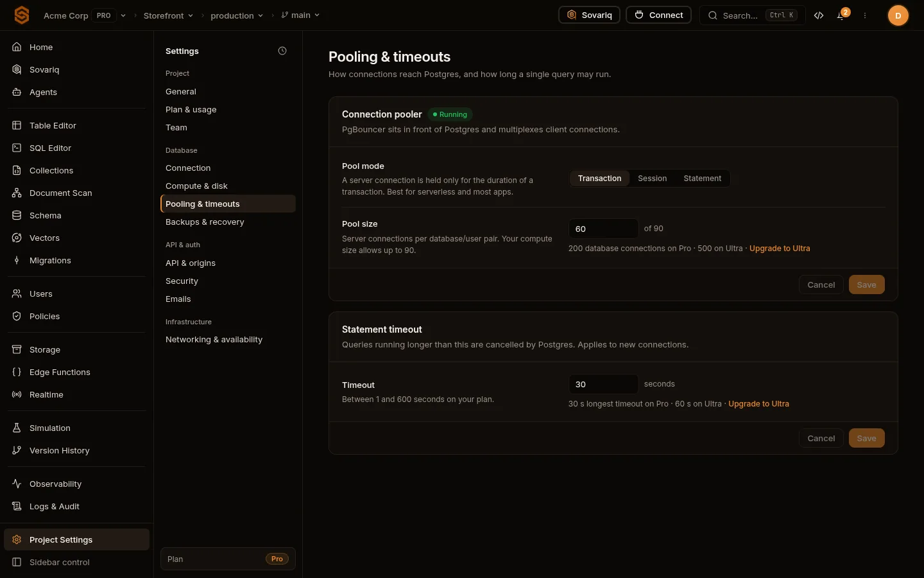Image resolution: width=924 pixels, height=578 pixels.
Task: Save Connection pooler settings
Action: click(866, 285)
